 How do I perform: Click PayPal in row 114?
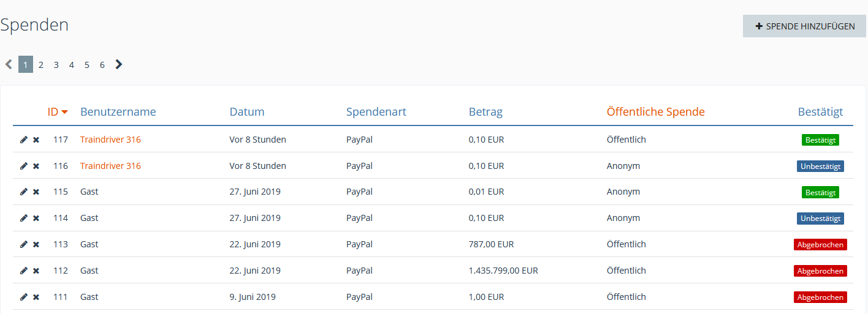coord(359,218)
